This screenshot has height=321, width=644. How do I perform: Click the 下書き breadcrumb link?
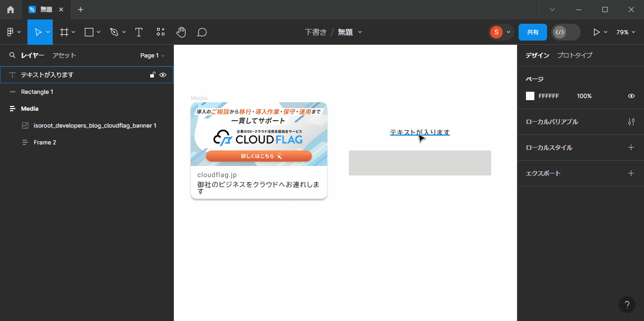point(316,32)
